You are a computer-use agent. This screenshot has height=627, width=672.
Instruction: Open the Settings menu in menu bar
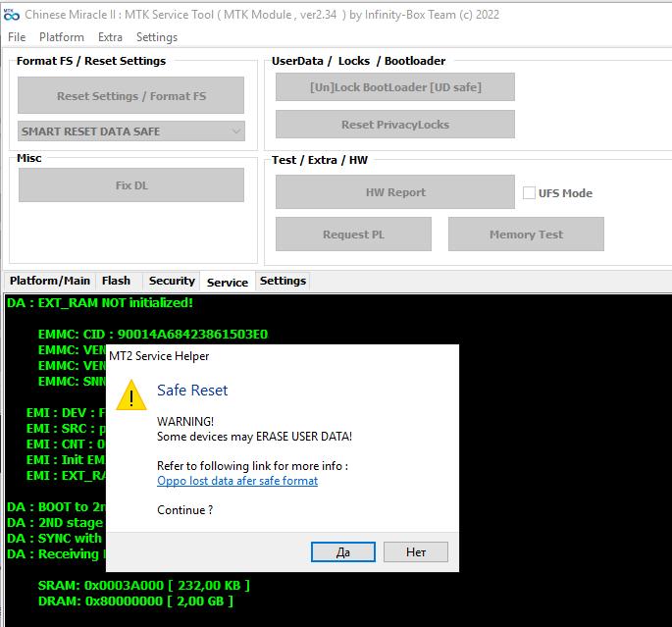156,37
